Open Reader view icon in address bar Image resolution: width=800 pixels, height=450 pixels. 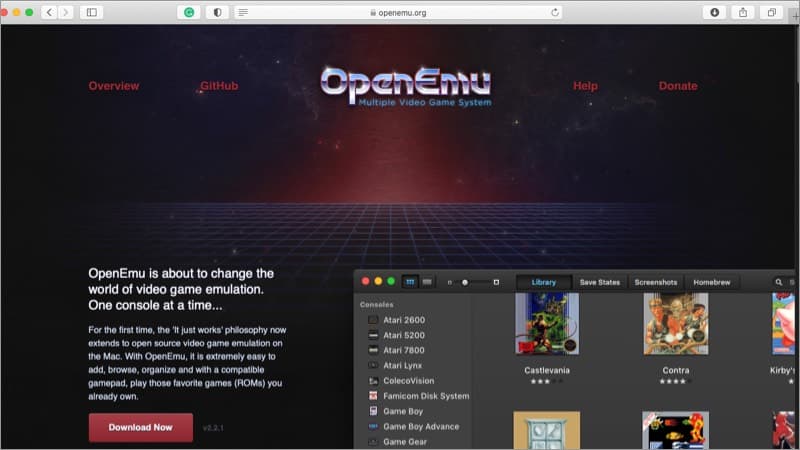point(243,12)
